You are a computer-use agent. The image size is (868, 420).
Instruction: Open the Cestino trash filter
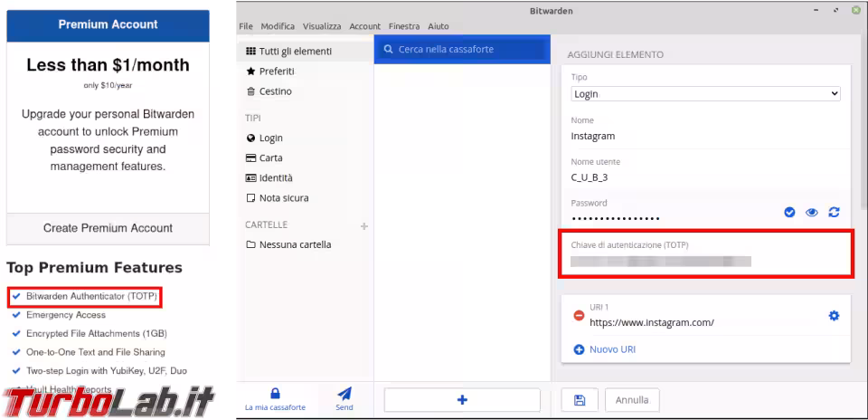pyautogui.click(x=275, y=91)
